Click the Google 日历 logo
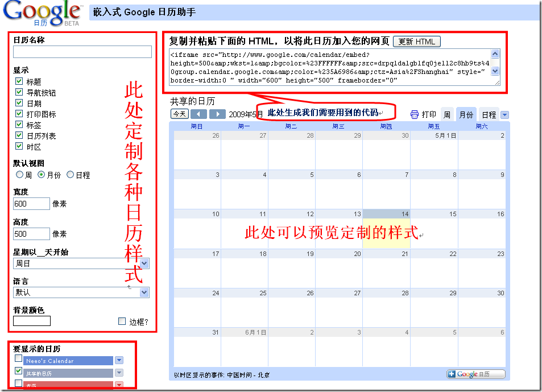 coord(42,13)
